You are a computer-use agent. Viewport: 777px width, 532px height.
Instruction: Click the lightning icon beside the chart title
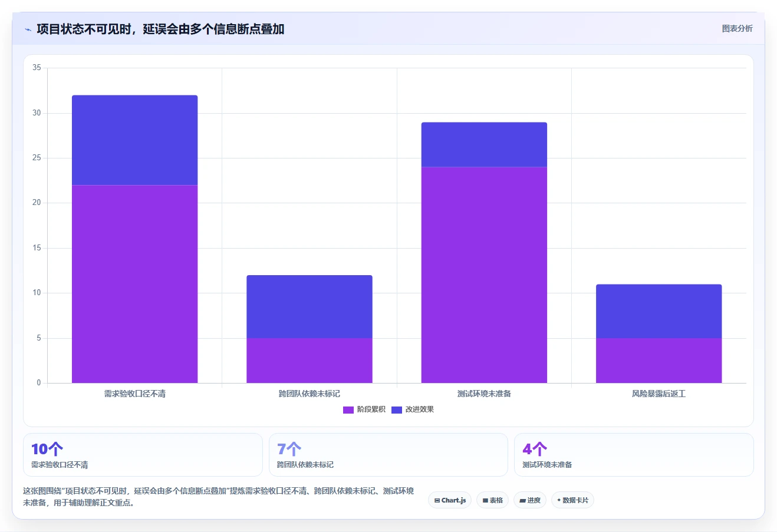(x=28, y=29)
